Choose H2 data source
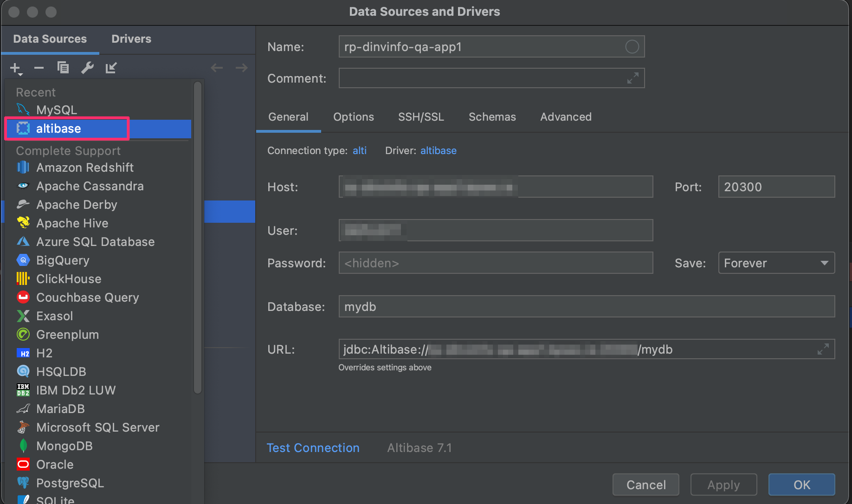Viewport: 852px width, 504px height. [x=98, y=353]
